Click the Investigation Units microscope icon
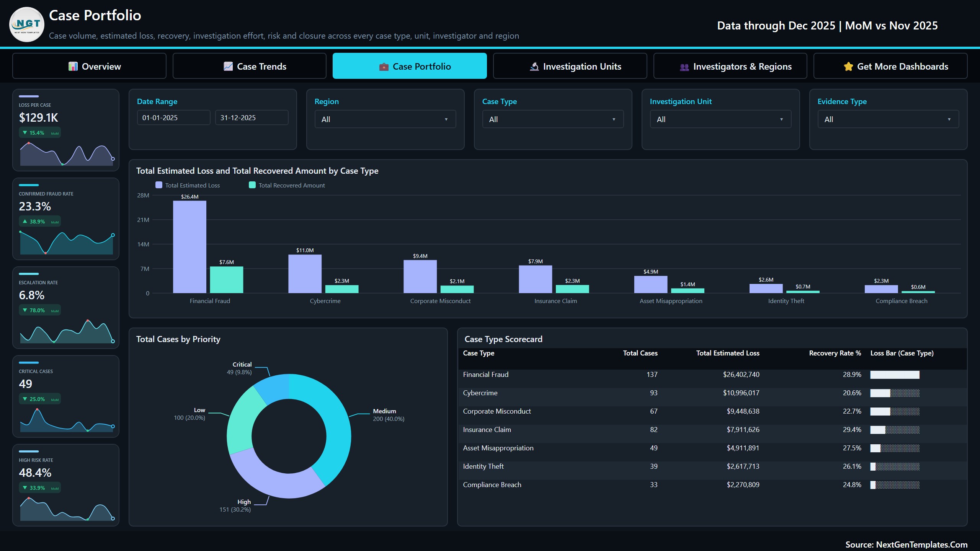Screen dimensions: 980x551 (x=534, y=67)
